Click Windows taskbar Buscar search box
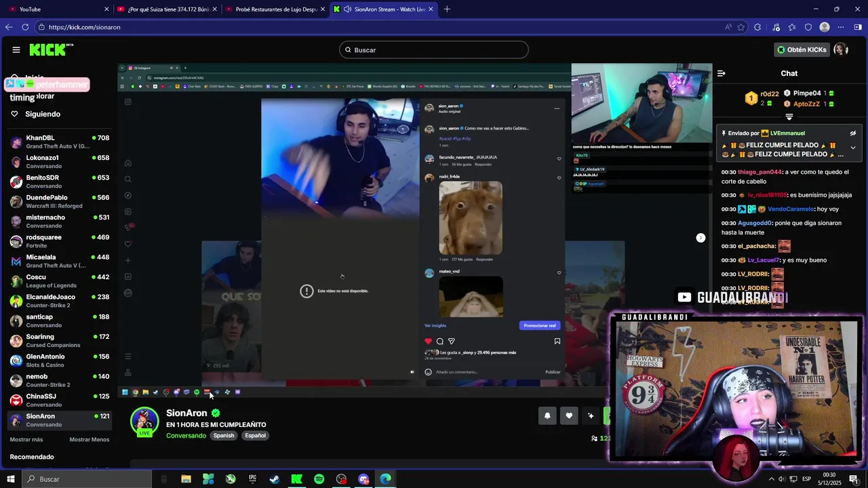The width and height of the screenshot is (868, 488). pos(87,479)
